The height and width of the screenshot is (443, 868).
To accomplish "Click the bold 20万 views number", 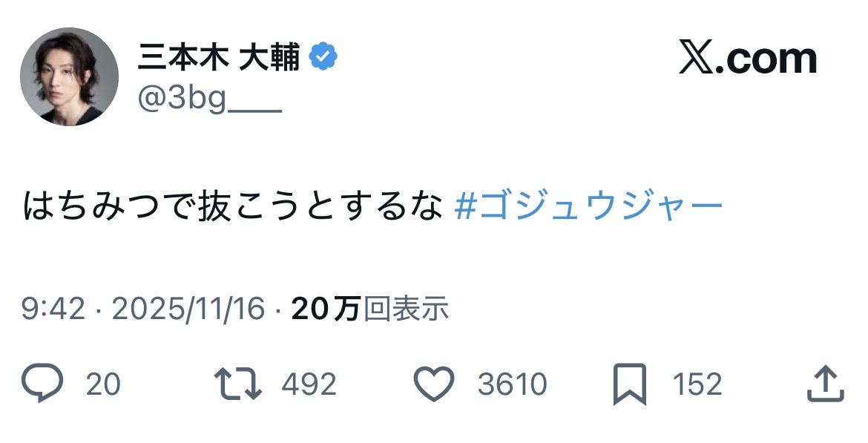I will pyautogui.click(x=326, y=309).
